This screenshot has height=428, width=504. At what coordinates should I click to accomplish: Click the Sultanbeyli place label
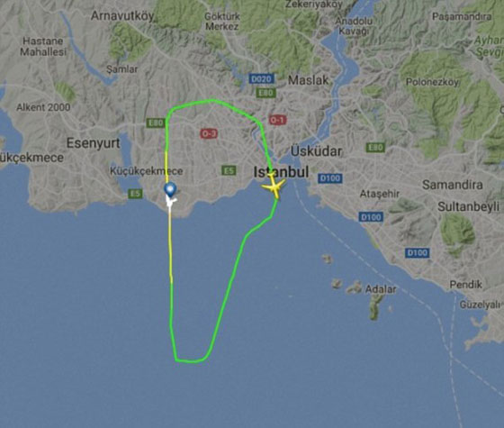pos(469,207)
